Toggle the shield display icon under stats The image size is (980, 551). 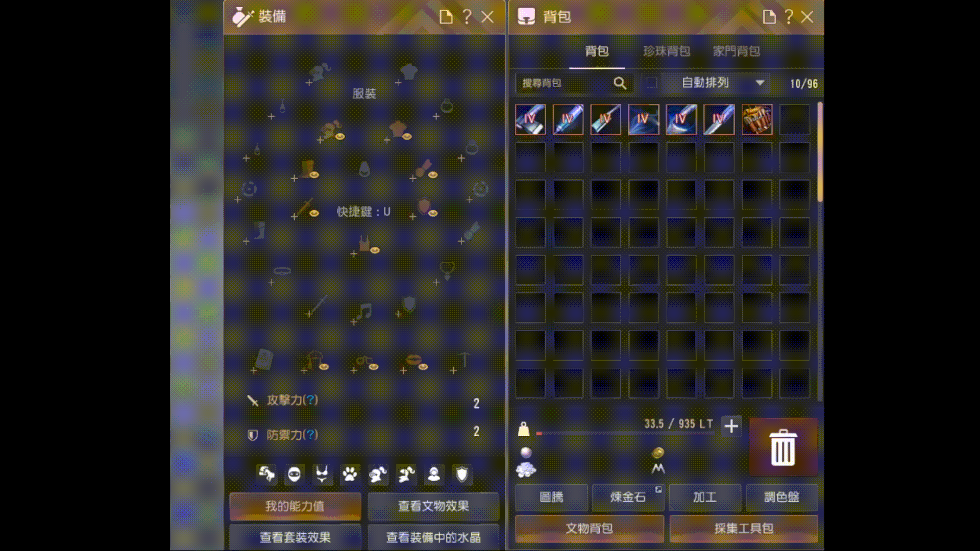[x=462, y=474]
